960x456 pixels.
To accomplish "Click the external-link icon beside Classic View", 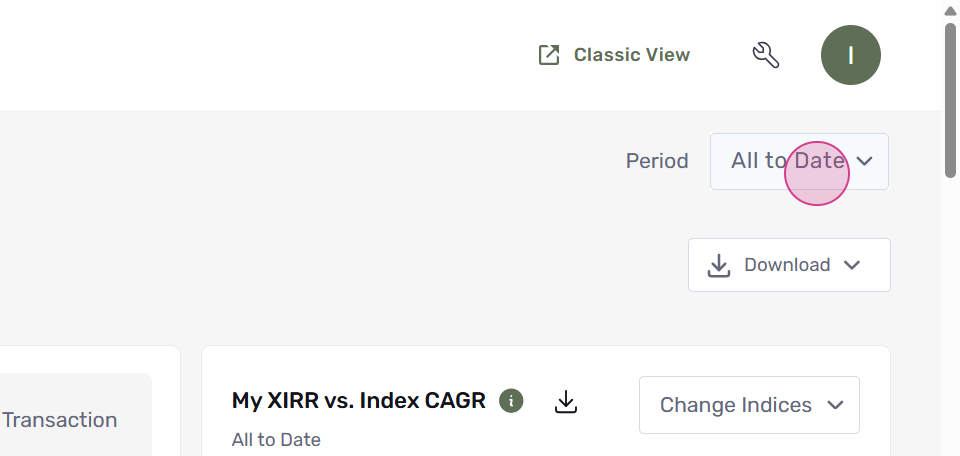I will point(549,55).
